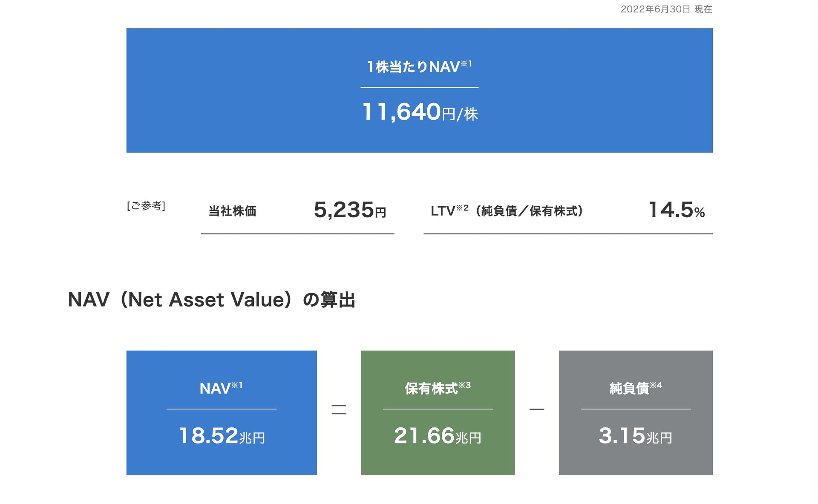This screenshot has height=504, width=818.
Task: Click the ※3 footnote marker on 保有株式
Action: 464,385
